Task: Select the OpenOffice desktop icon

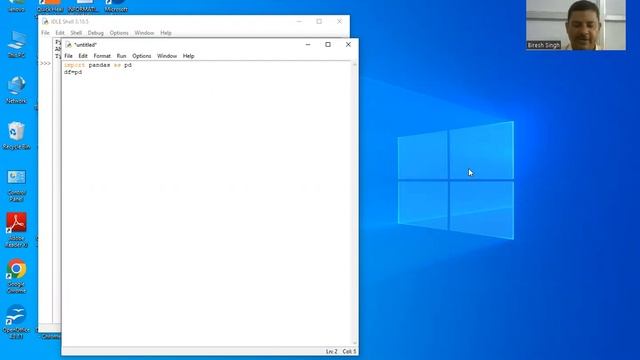Action: pyautogui.click(x=16, y=322)
